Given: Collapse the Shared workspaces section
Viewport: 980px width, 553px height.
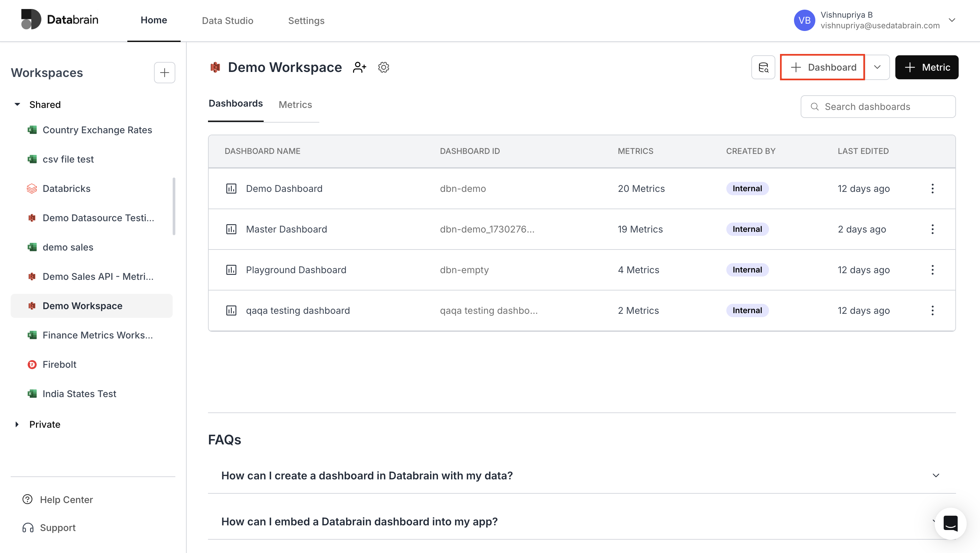Looking at the screenshot, I should [17, 104].
